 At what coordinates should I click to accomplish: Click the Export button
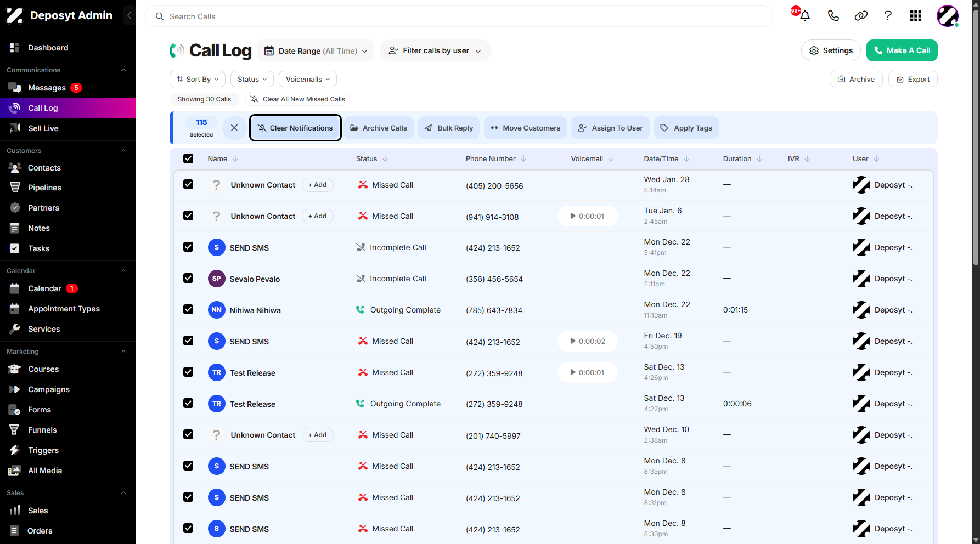[x=913, y=79]
